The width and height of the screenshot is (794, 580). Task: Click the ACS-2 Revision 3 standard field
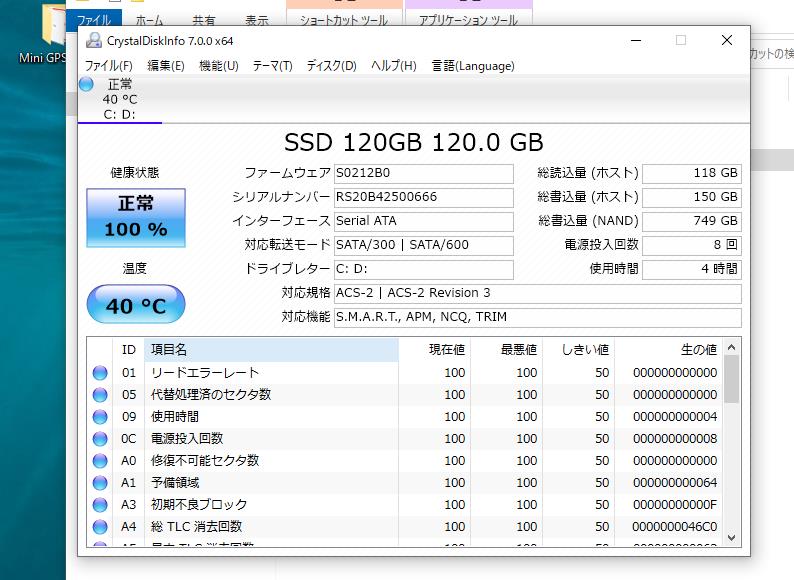point(538,293)
